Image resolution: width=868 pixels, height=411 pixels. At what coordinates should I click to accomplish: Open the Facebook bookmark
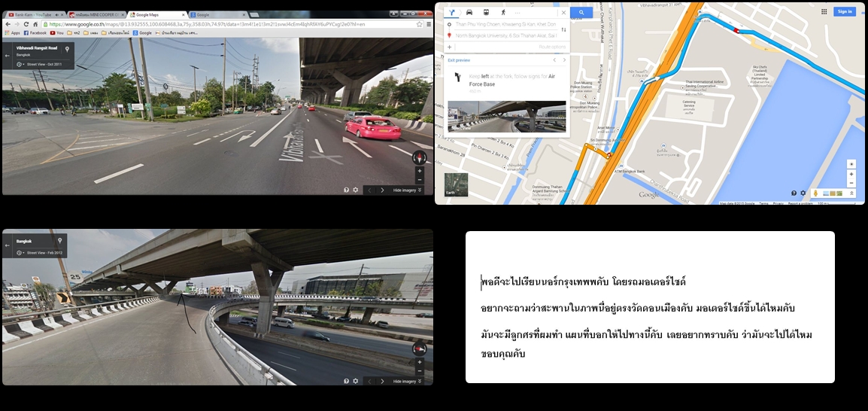click(35, 32)
